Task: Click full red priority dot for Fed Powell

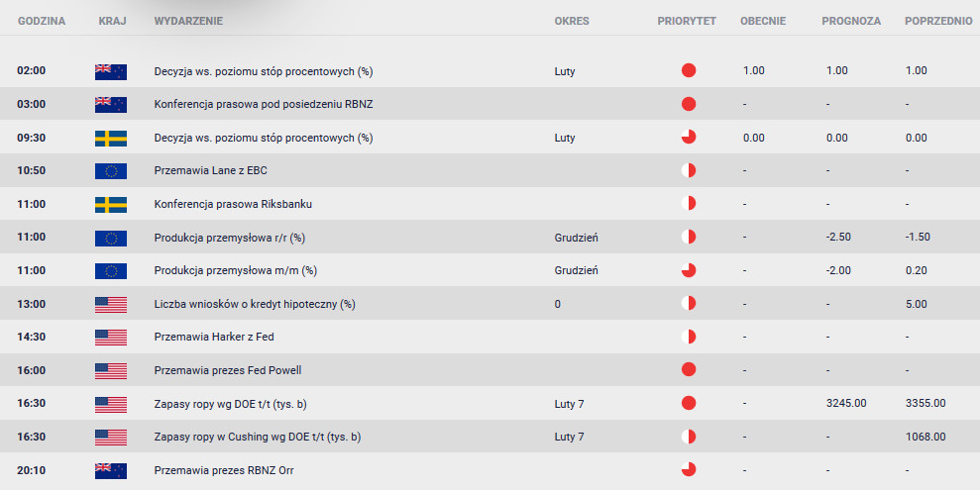Action: [x=688, y=369]
